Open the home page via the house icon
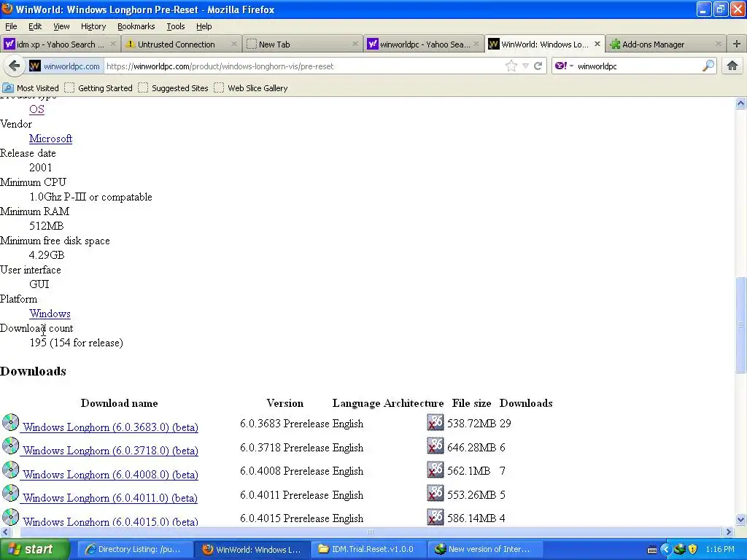Screen dimensions: 747x560 [732, 66]
